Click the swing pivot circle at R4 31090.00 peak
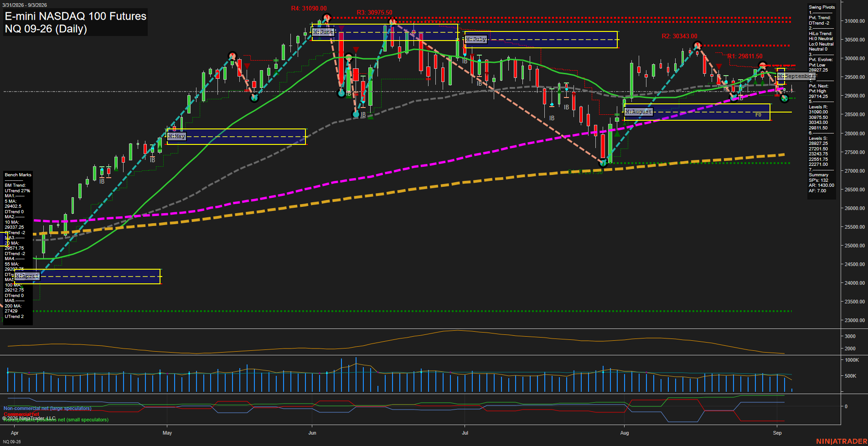The image size is (868, 446). click(x=326, y=18)
